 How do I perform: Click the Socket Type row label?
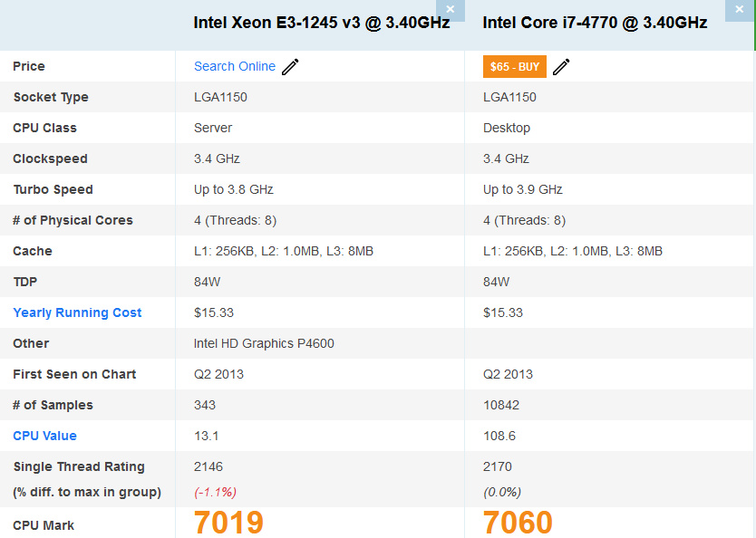click(51, 97)
